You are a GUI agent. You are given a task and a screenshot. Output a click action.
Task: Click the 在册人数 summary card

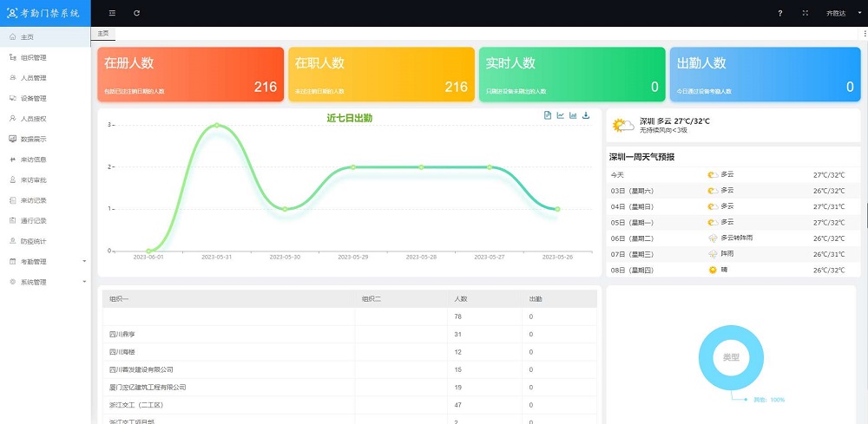point(190,75)
